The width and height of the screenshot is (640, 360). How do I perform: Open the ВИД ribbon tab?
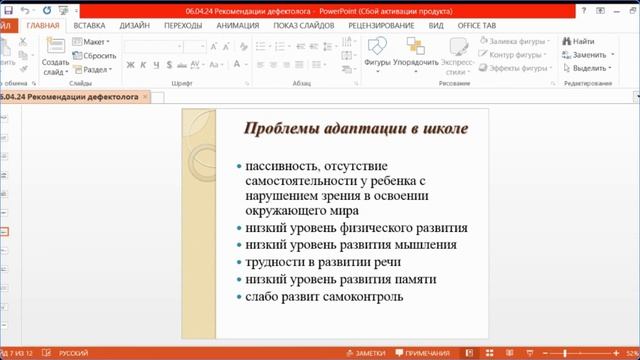pyautogui.click(x=436, y=25)
